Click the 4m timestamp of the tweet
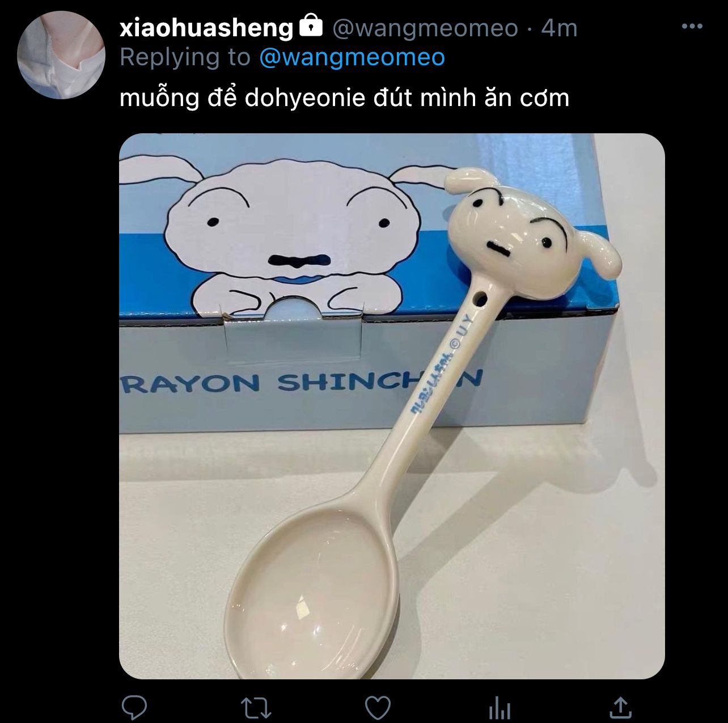The height and width of the screenshot is (723, 728). pos(560,28)
